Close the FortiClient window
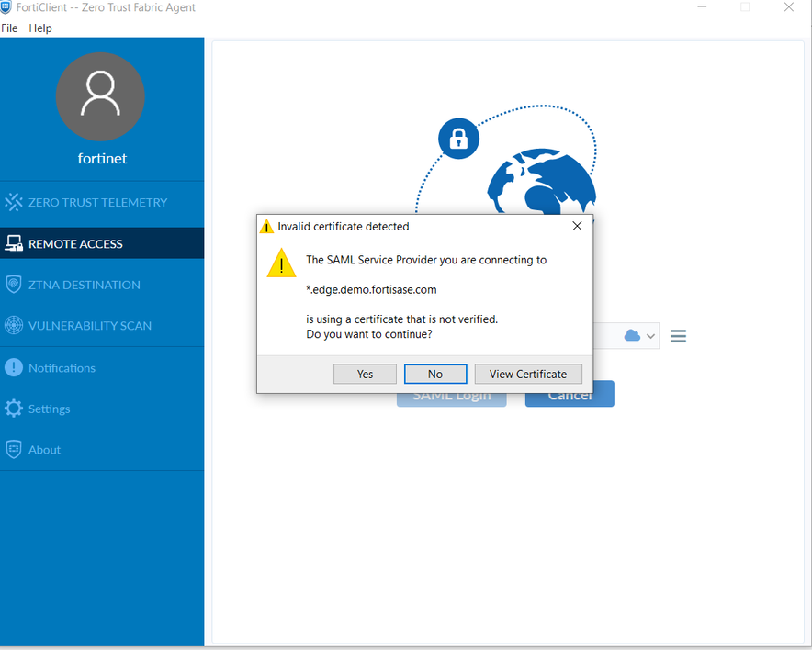 tap(789, 7)
